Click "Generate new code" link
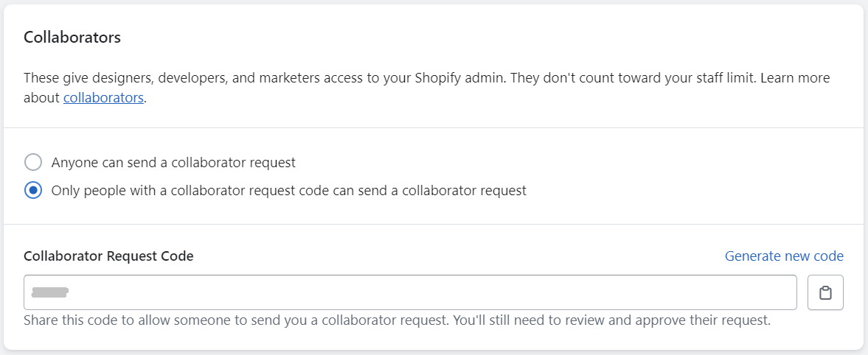The image size is (868, 355). [784, 256]
